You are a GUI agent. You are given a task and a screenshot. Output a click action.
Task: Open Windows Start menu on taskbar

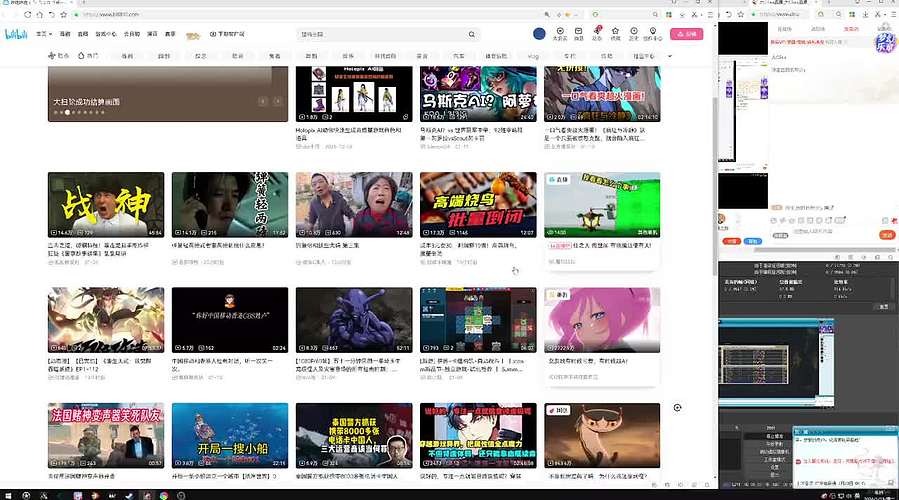[x=8, y=493]
